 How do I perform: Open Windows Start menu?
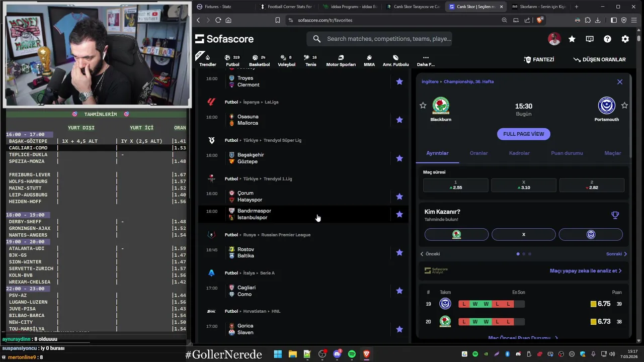point(278,354)
